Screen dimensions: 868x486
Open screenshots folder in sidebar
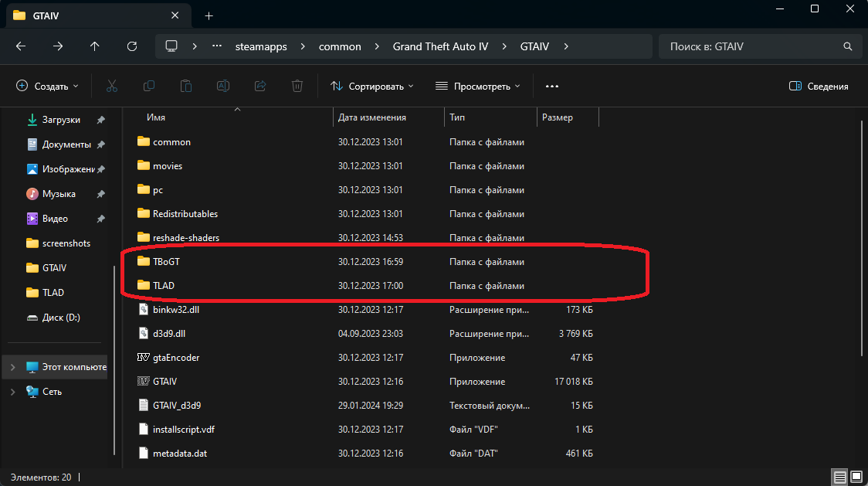point(58,243)
